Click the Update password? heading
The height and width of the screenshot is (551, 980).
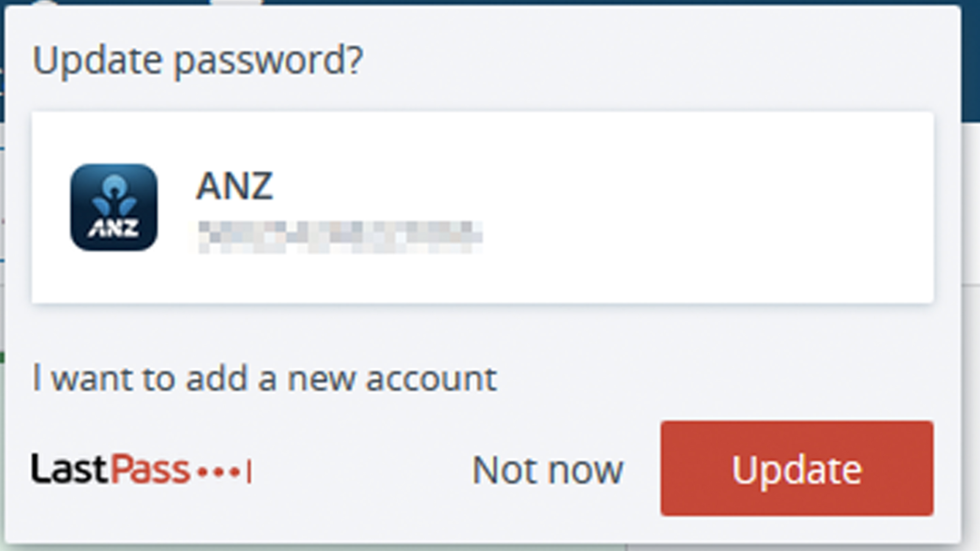pyautogui.click(x=198, y=60)
